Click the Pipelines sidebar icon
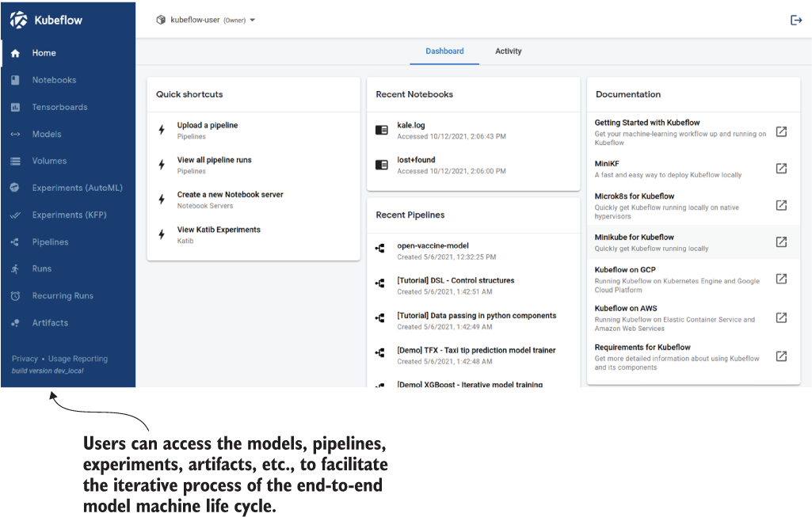 tap(15, 241)
